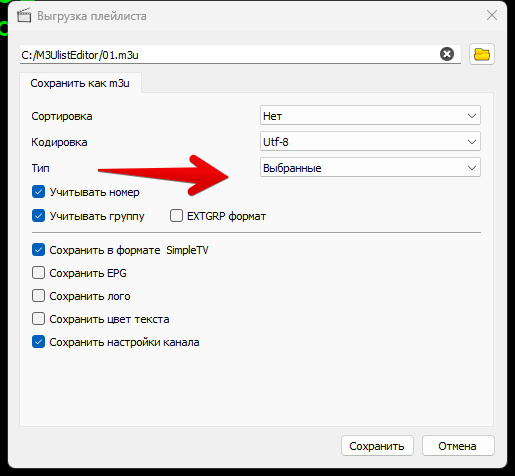Check the Сохранить лого box
Image resolution: width=515 pixels, height=476 pixels.
pos(38,296)
